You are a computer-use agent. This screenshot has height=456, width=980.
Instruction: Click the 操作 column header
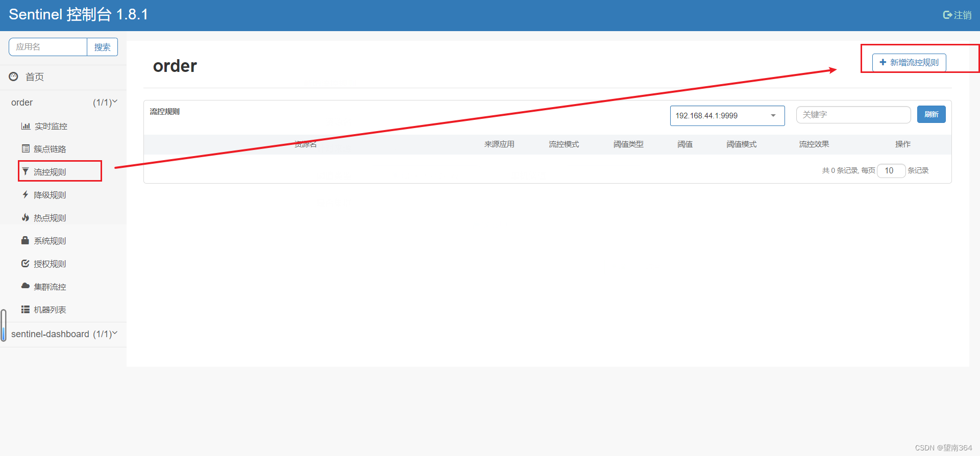903,144
